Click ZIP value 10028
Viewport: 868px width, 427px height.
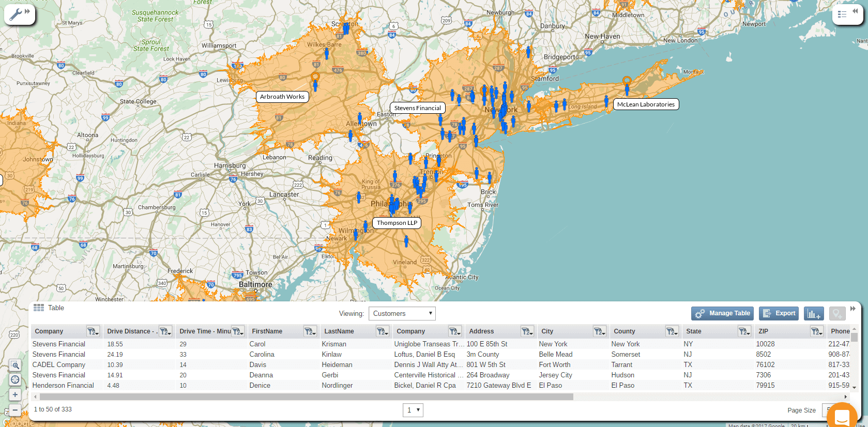(765, 344)
